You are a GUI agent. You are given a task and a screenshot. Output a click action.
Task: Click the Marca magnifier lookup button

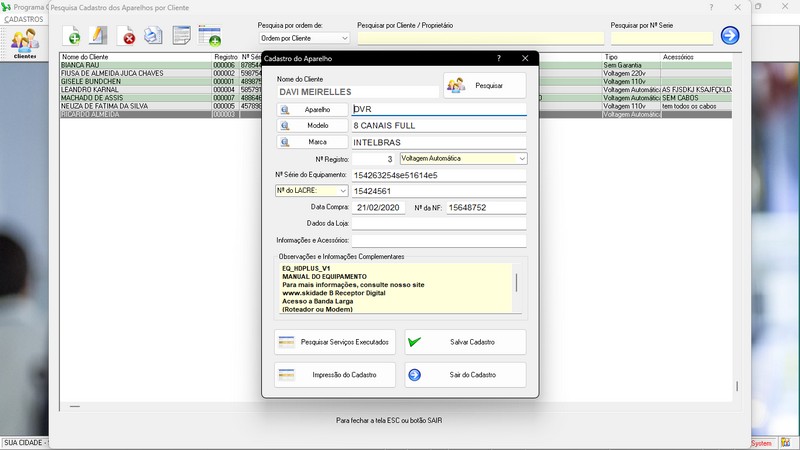click(x=312, y=142)
